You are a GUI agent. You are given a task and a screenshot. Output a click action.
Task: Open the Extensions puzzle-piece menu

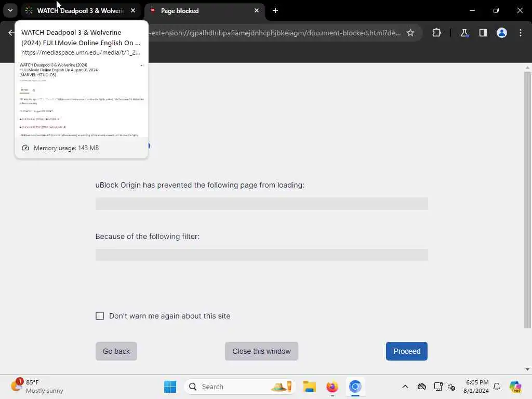click(436, 33)
